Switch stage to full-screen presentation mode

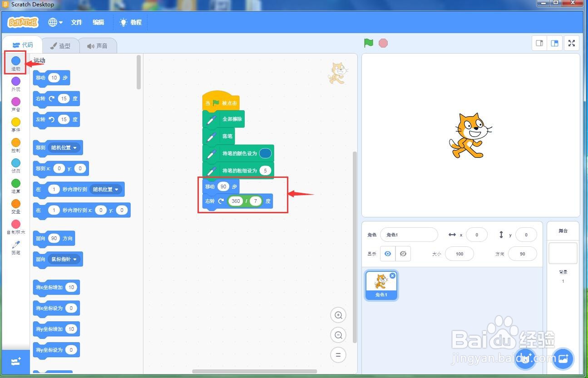tap(571, 43)
